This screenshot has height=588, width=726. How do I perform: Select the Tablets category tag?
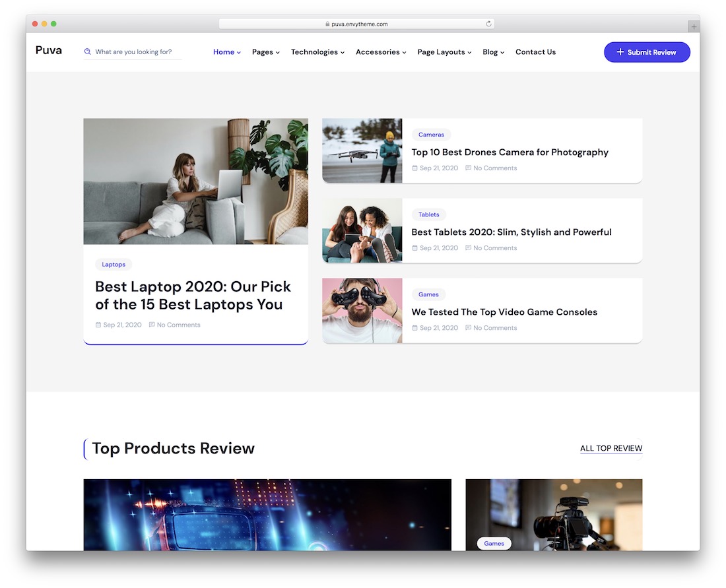tap(429, 214)
